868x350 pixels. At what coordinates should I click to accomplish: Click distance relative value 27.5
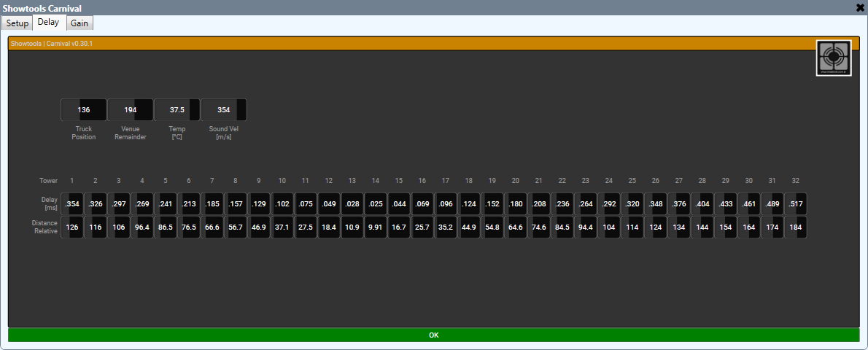point(305,227)
